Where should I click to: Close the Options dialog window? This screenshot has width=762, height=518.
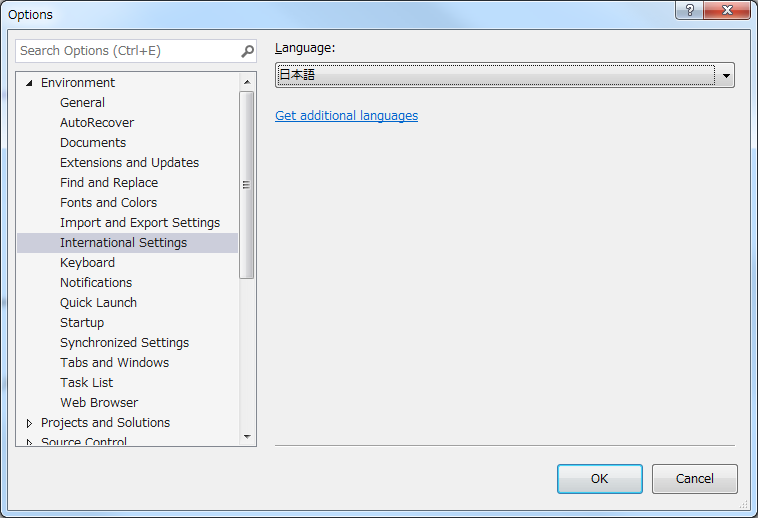click(x=732, y=10)
